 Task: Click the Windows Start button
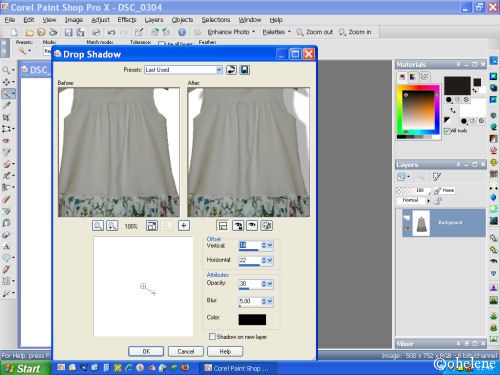(25, 368)
